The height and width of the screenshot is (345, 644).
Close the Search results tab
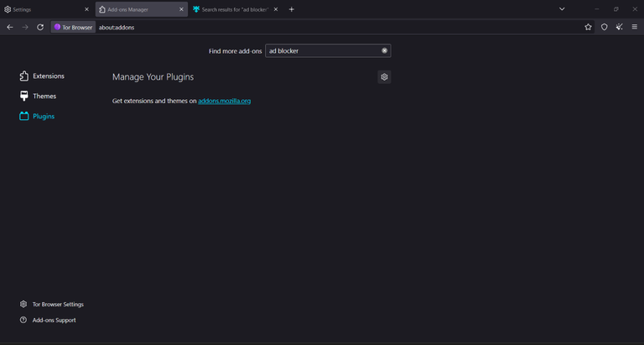click(x=276, y=9)
